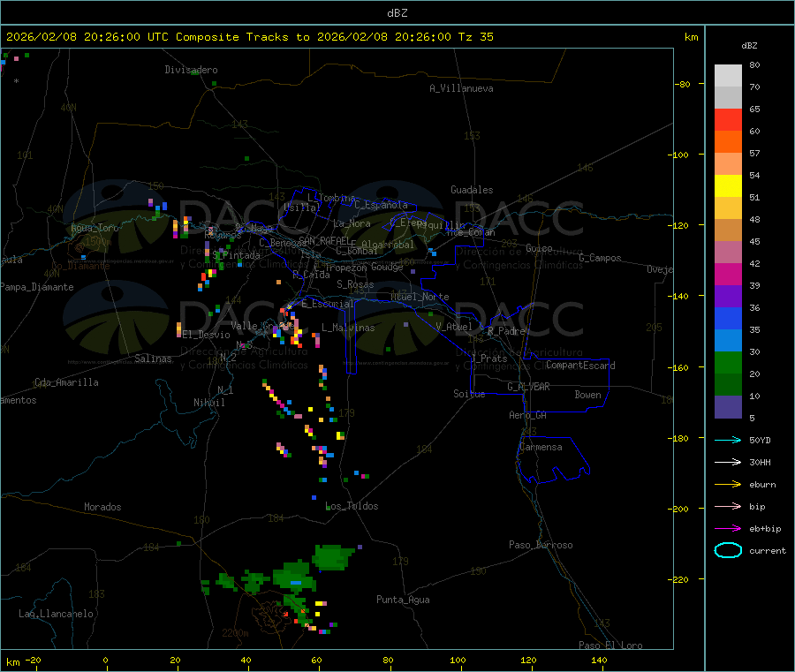Click the Cda_Amarilla map label
The width and height of the screenshot is (795, 672).
pos(66,382)
